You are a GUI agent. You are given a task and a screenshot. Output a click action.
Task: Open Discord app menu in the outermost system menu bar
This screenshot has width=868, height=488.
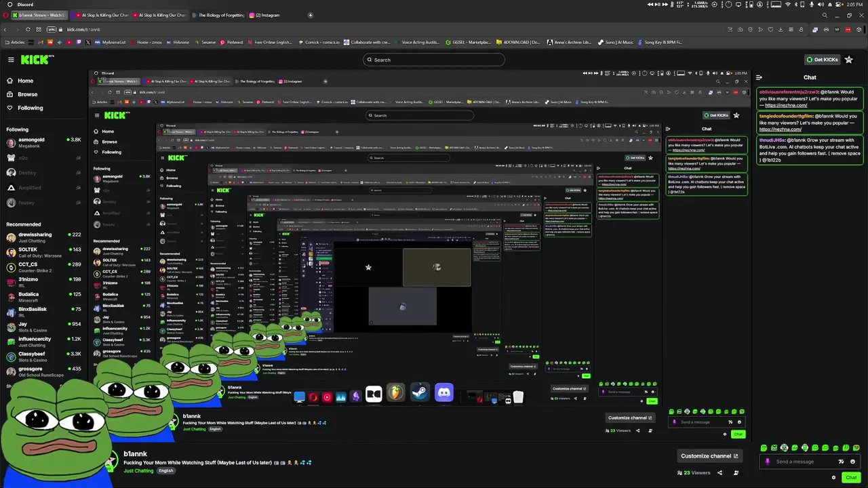[x=24, y=5]
